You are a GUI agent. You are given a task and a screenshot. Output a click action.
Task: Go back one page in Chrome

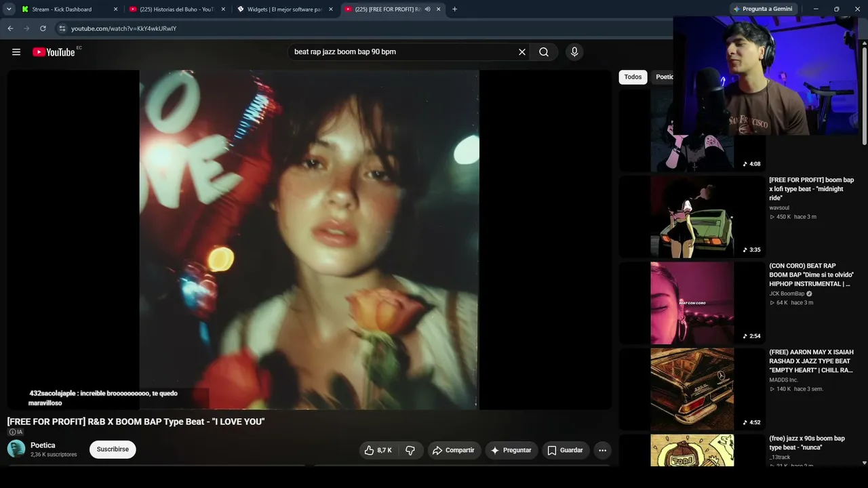(10, 28)
